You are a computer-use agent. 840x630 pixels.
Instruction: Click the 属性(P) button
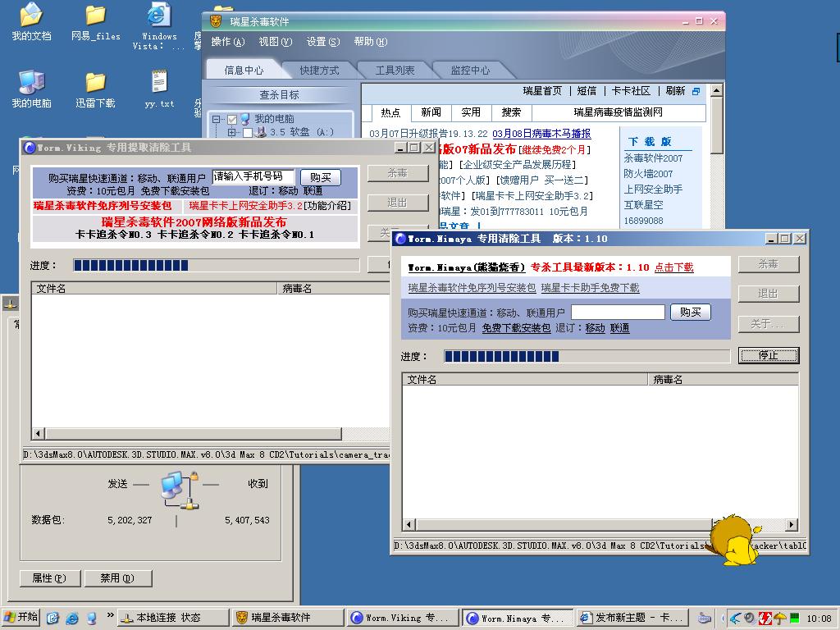tap(50, 578)
